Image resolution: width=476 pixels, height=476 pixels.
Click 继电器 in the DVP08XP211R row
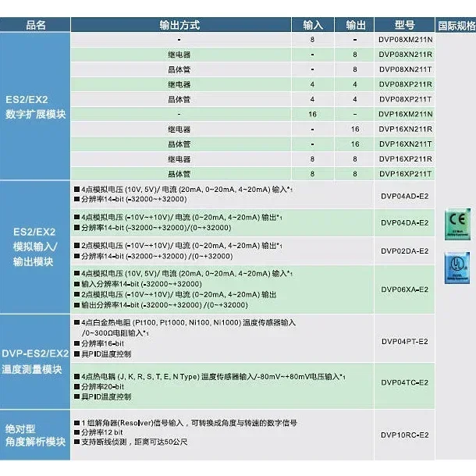click(179, 84)
